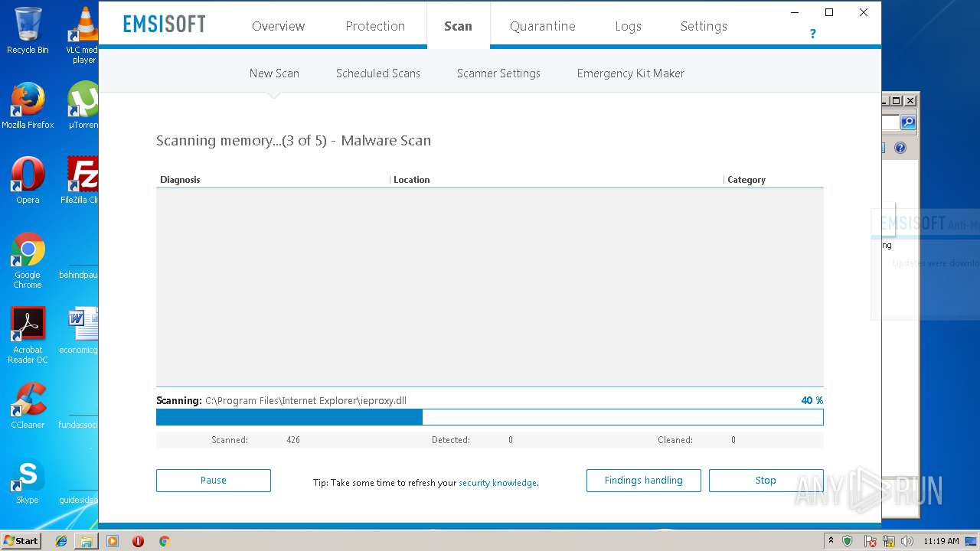Select the CCleaner desktop icon
This screenshot has height=551, width=980.
pos(28,406)
